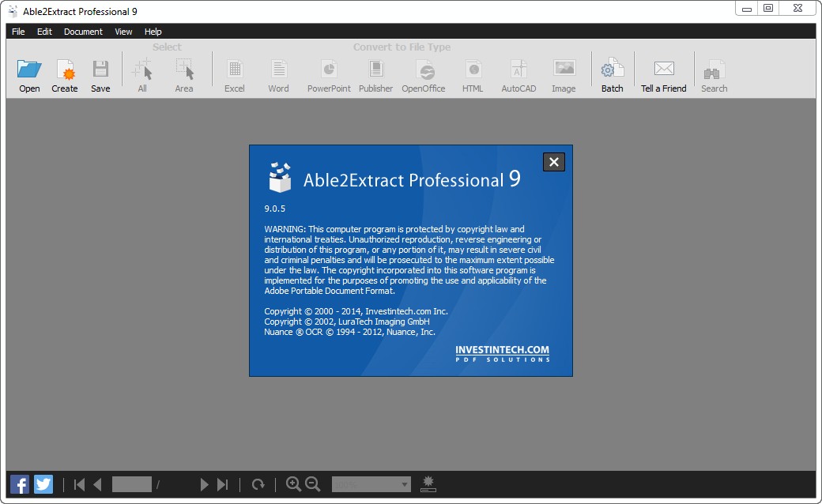This screenshot has height=504, width=822.
Task: Click the LuraTech Imaging GmbH copyright line
Action: pos(347,322)
